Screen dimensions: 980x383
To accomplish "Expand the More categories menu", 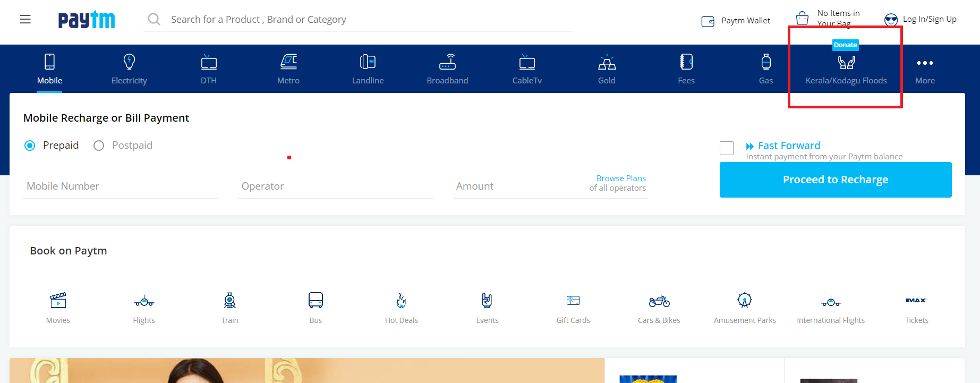I will pyautogui.click(x=925, y=69).
